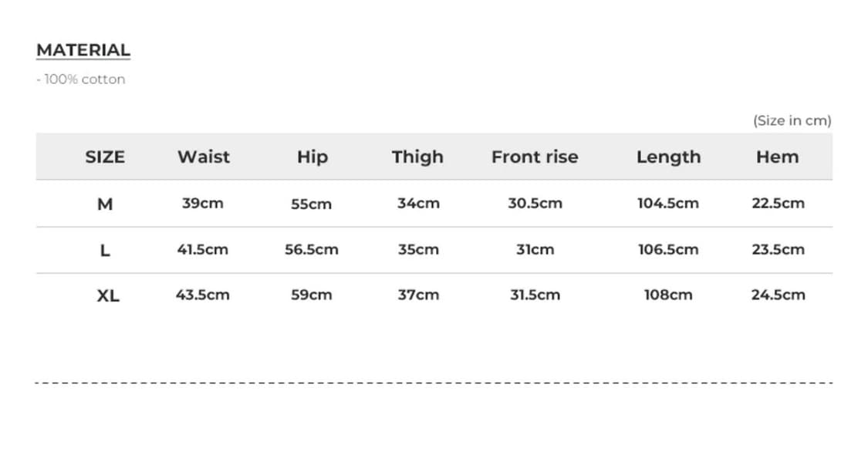The image size is (868, 472).
Task: Click the 106.5cm length value
Action: pos(668,250)
